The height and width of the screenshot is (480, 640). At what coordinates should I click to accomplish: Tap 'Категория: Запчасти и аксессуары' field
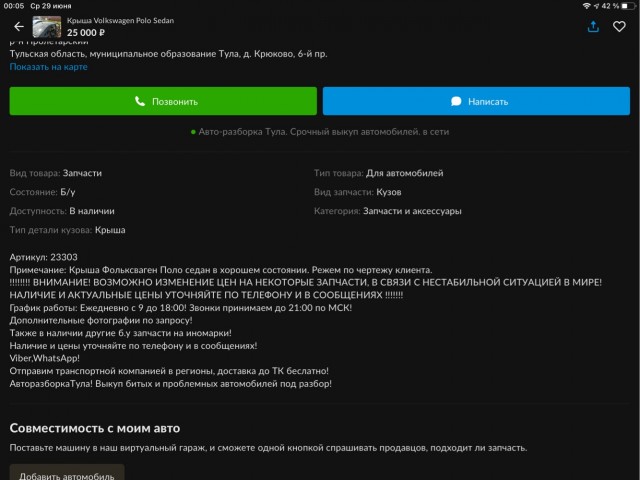coord(388,211)
